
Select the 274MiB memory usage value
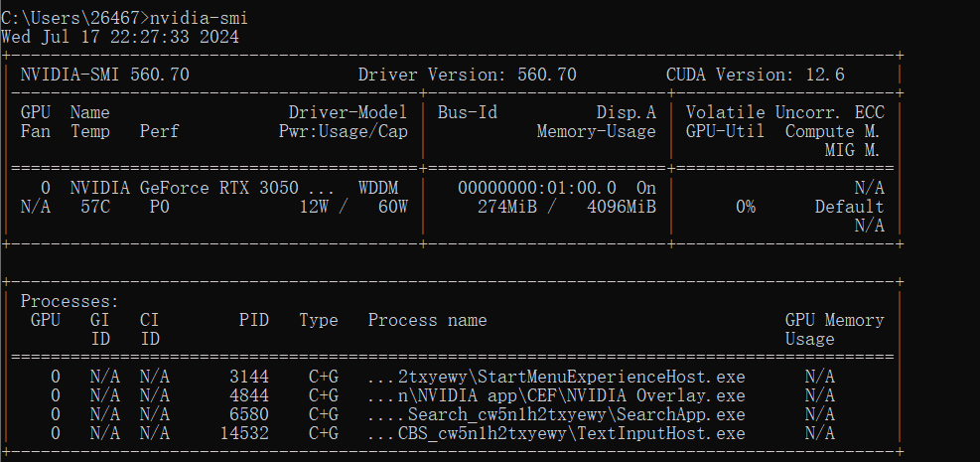(x=506, y=207)
